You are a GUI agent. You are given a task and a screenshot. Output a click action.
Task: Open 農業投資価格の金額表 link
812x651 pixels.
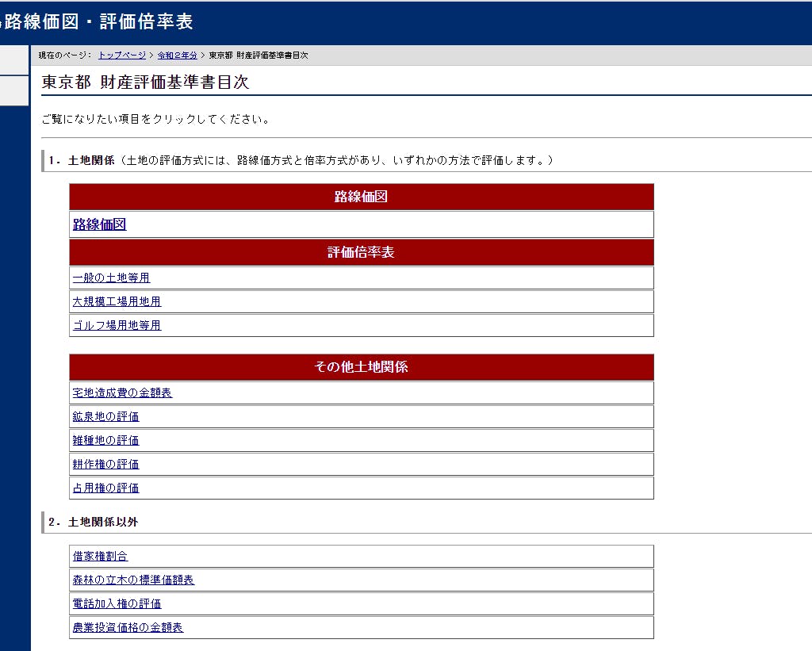coord(128,628)
